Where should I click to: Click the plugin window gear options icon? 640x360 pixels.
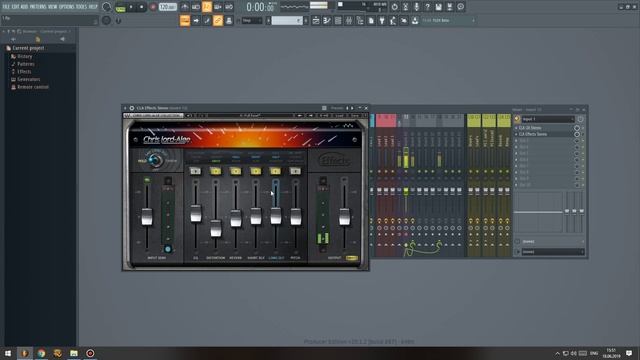[131, 108]
